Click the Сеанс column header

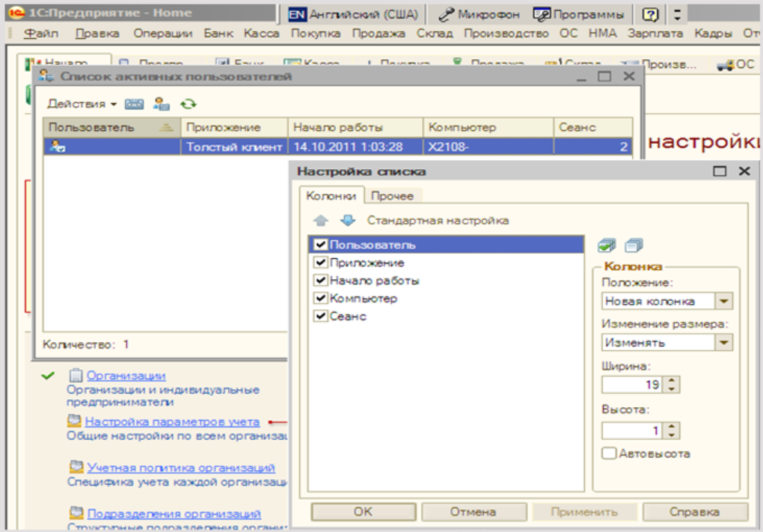click(593, 127)
